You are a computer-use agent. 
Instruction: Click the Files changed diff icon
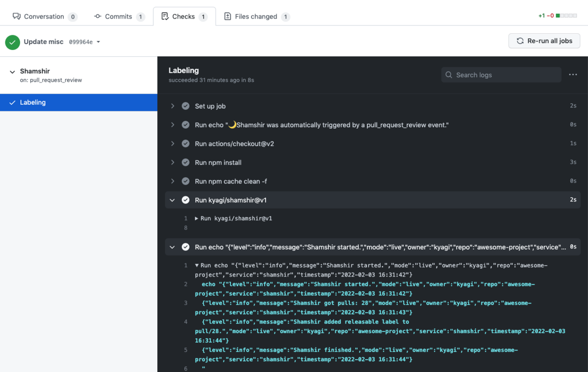(x=227, y=16)
